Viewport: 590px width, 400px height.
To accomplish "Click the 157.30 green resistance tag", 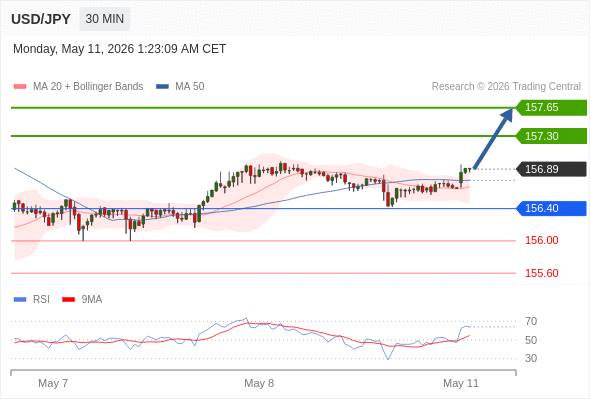I will pyautogui.click(x=551, y=136).
